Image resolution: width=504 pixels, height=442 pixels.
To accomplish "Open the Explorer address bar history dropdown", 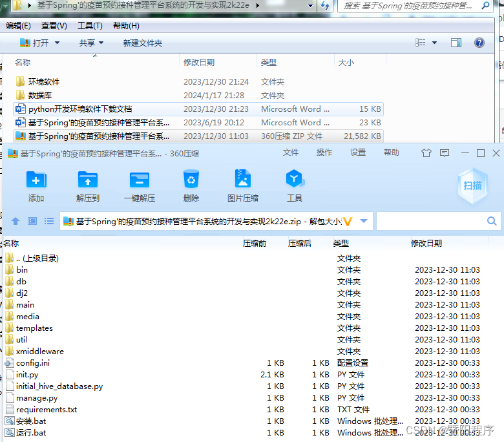I will (x=311, y=5).
